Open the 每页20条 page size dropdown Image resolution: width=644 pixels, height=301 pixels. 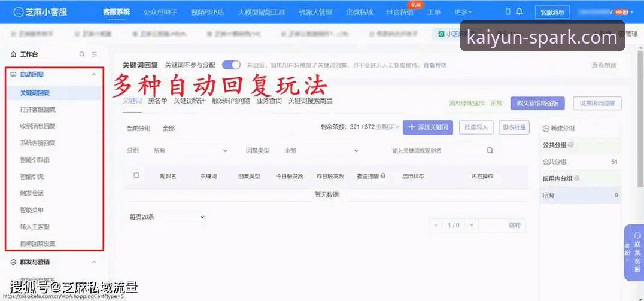click(167, 217)
